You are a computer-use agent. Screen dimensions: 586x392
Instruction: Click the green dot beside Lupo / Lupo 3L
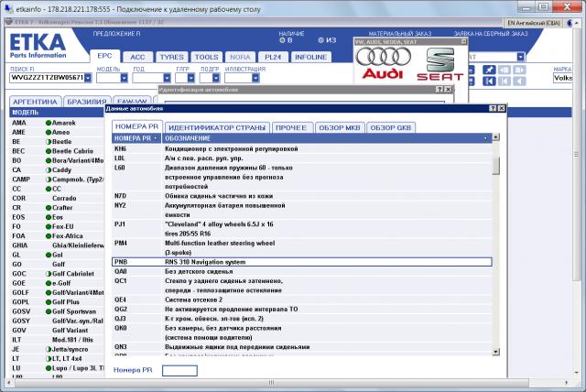[x=49, y=368]
